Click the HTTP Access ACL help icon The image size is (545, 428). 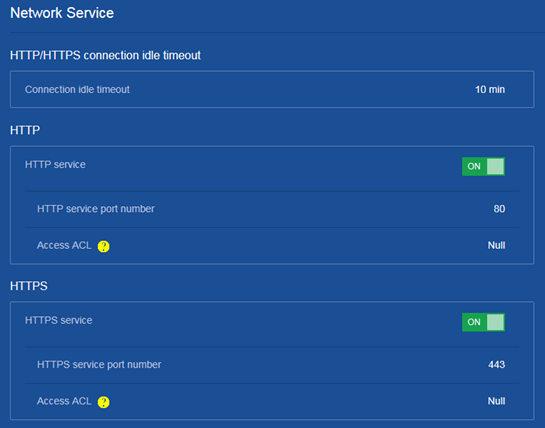click(104, 246)
